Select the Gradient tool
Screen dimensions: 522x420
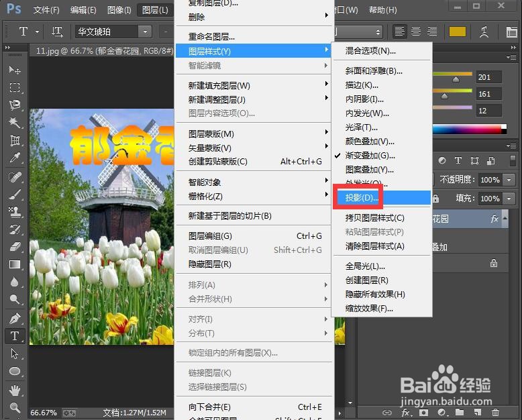pyautogui.click(x=15, y=264)
